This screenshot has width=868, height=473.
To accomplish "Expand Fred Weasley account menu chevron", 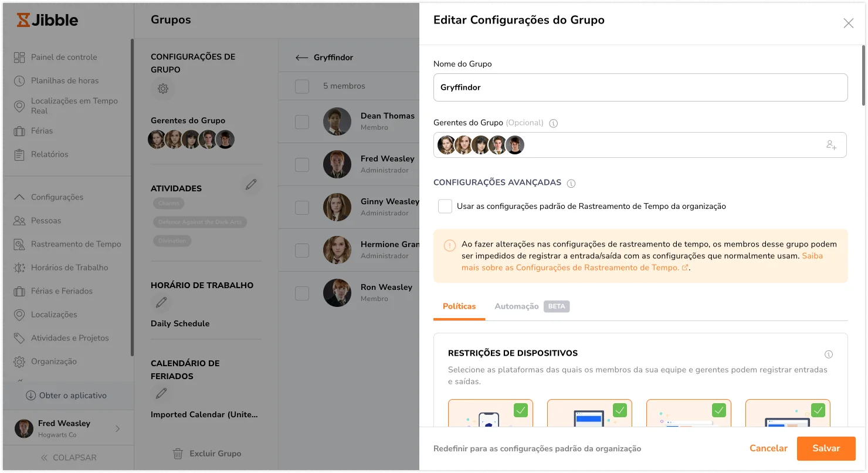I will [x=117, y=428].
